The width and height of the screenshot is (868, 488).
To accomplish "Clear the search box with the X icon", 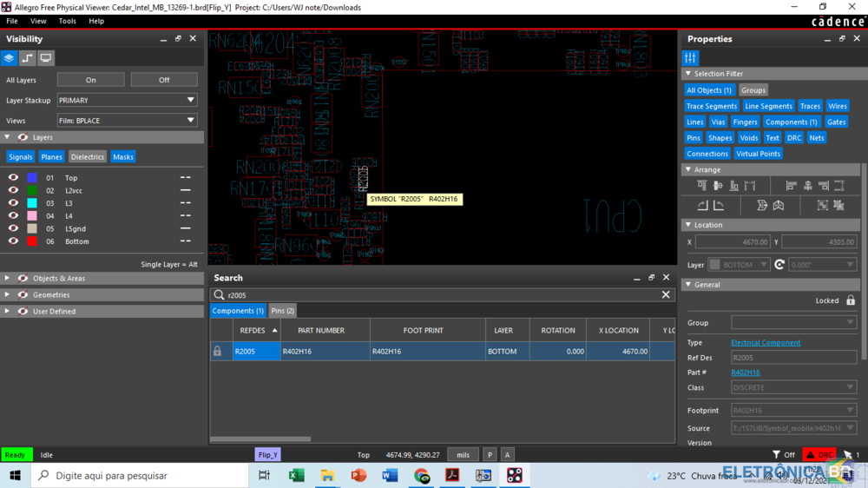I will [666, 295].
